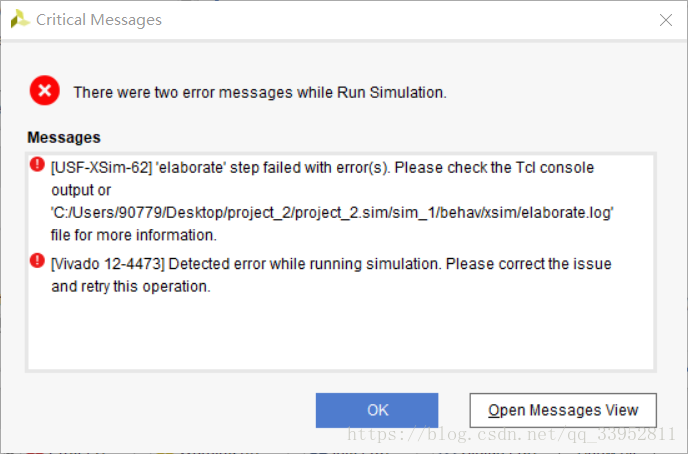Click the 'There were two error messages' summary text
This screenshot has height=454, width=688.
click(259, 92)
